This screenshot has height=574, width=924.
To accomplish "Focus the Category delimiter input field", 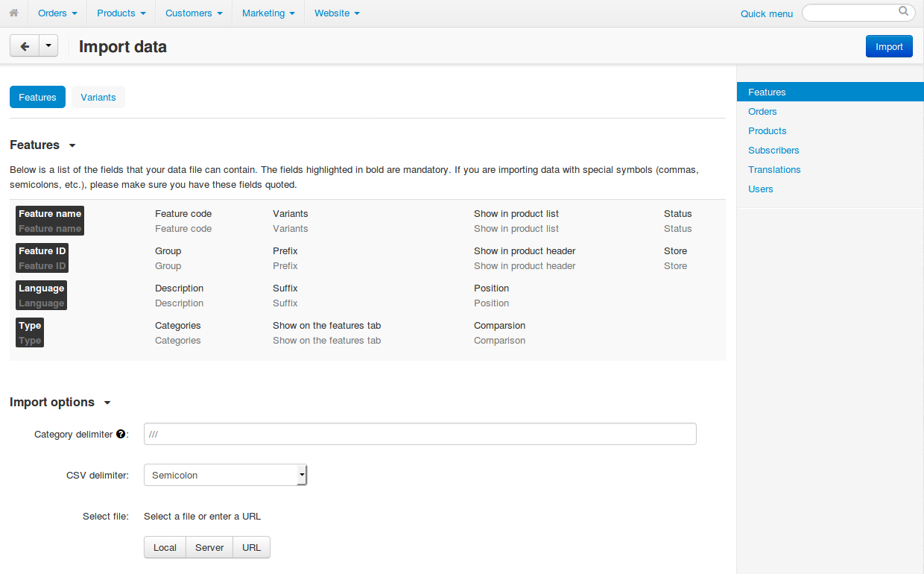I will pos(420,434).
